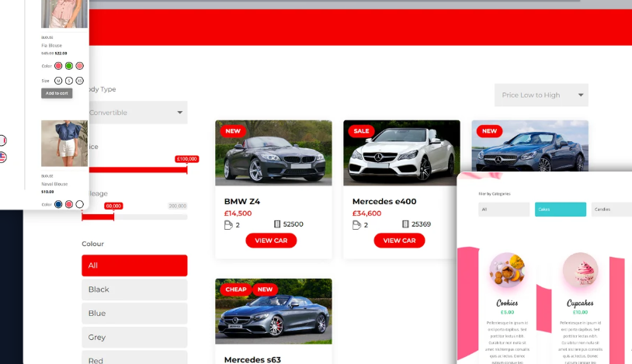Open the Naval Blouse product photo

tap(64, 143)
